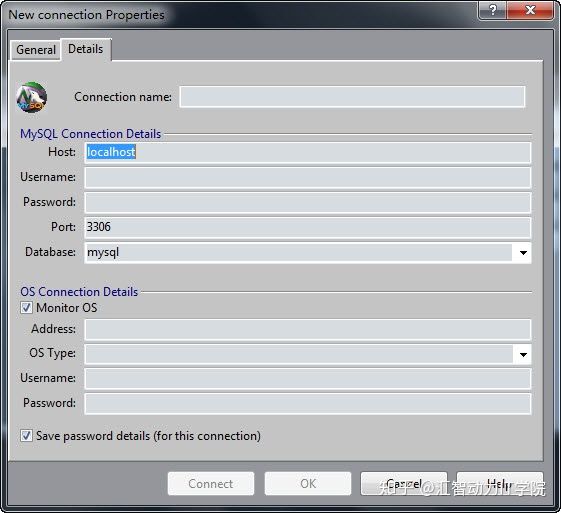Click the Port field showing 3306
Image resolution: width=561 pixels, height=513 pixels.
308,228
